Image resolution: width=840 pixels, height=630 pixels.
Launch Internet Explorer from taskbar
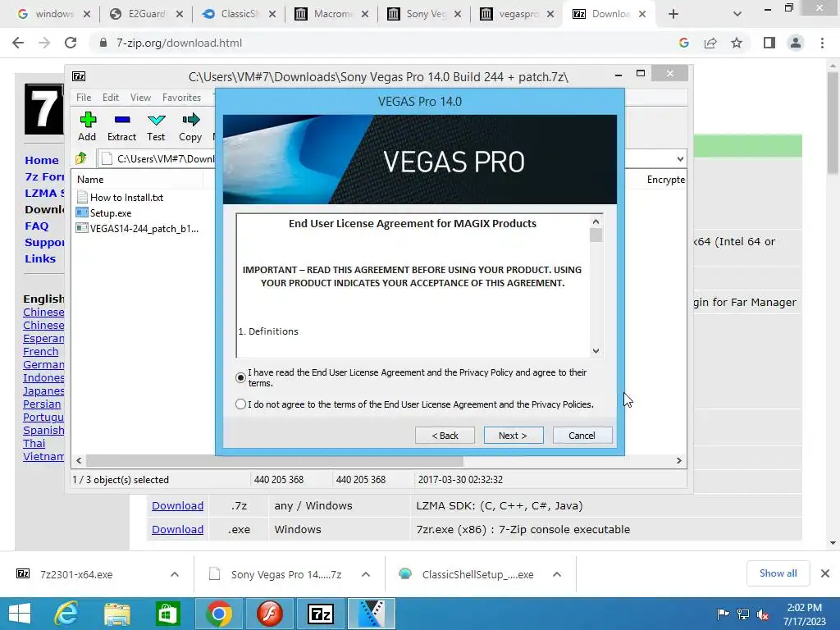click(67, 614)
